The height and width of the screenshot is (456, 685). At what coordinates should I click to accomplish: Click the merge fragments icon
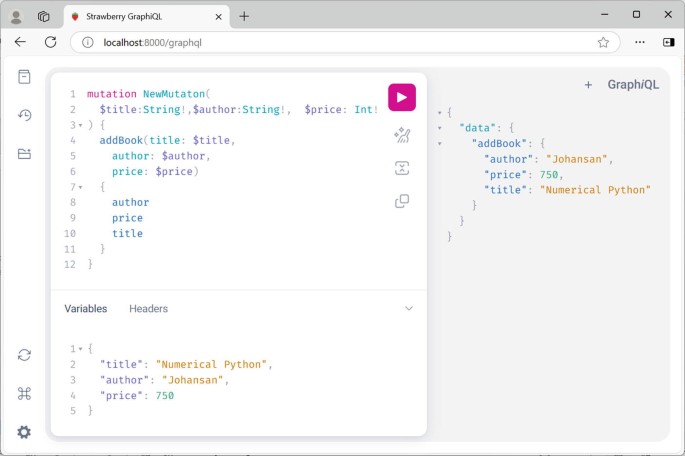click(x=401, y=168)
